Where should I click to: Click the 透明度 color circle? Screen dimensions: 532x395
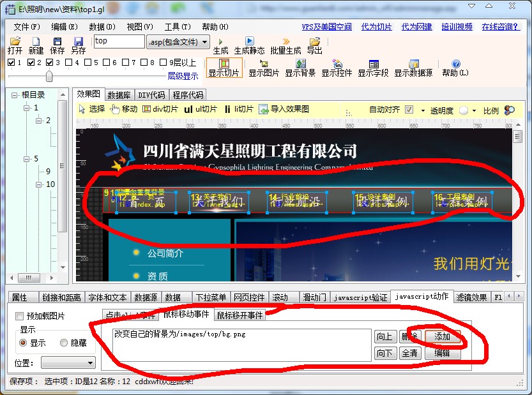point(463,110)
